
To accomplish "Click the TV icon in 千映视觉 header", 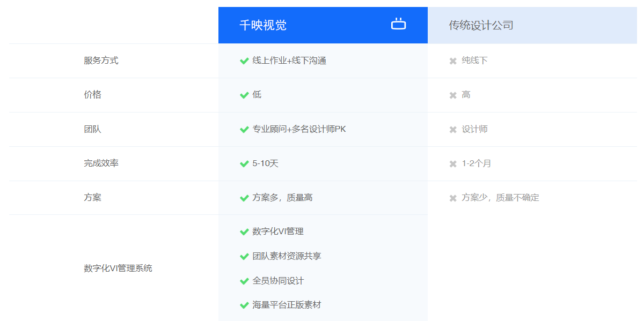I will click(398, 24).
